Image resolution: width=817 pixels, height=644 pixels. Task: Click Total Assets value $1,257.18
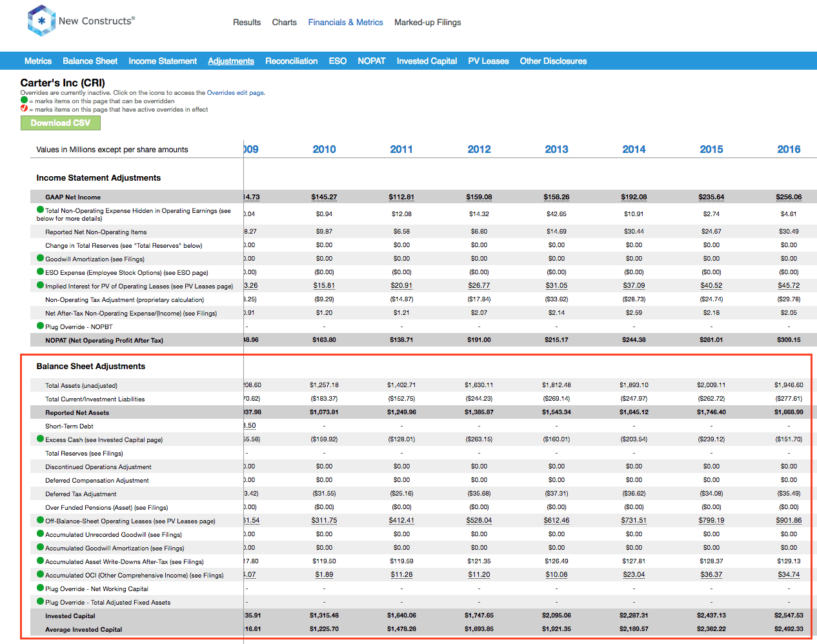324,385
